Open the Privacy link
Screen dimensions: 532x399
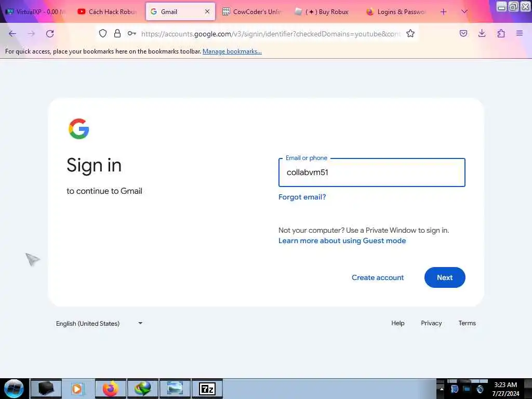[431, 323]
